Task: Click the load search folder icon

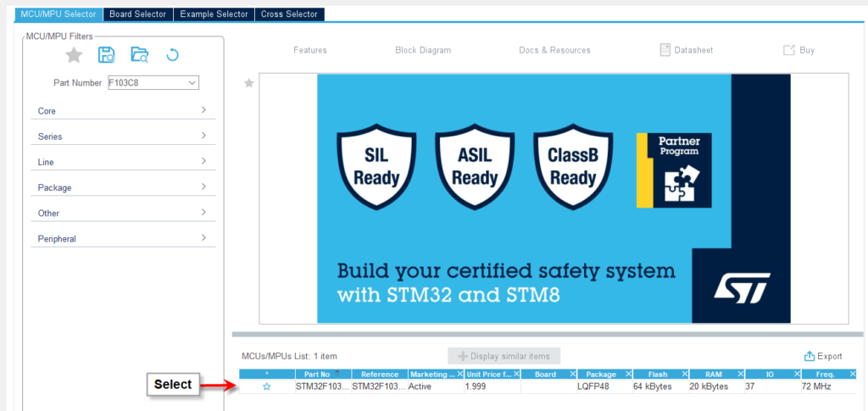Action: coord(140,55)
